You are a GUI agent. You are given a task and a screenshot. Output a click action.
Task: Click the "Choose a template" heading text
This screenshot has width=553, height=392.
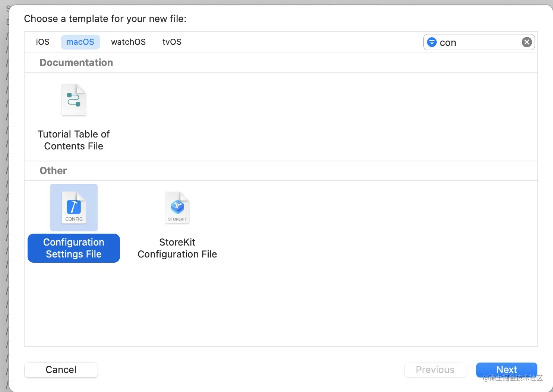pos(105,19)
